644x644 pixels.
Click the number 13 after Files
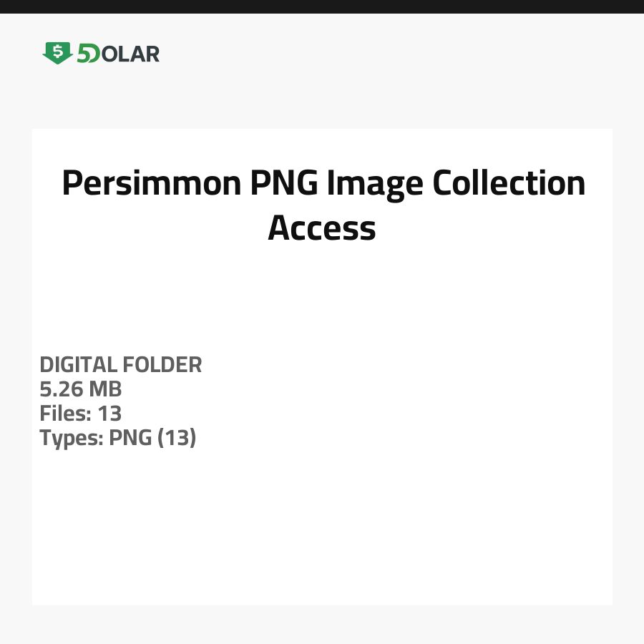tap(109, 414)
